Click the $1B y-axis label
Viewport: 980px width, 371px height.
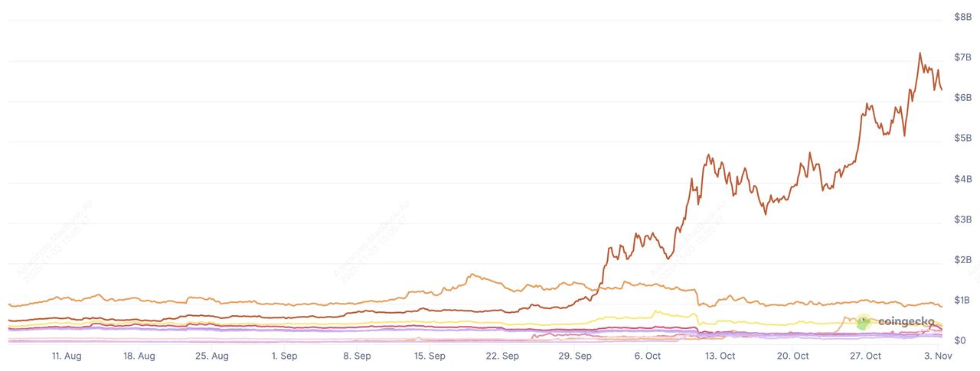(x=962, y=300)
